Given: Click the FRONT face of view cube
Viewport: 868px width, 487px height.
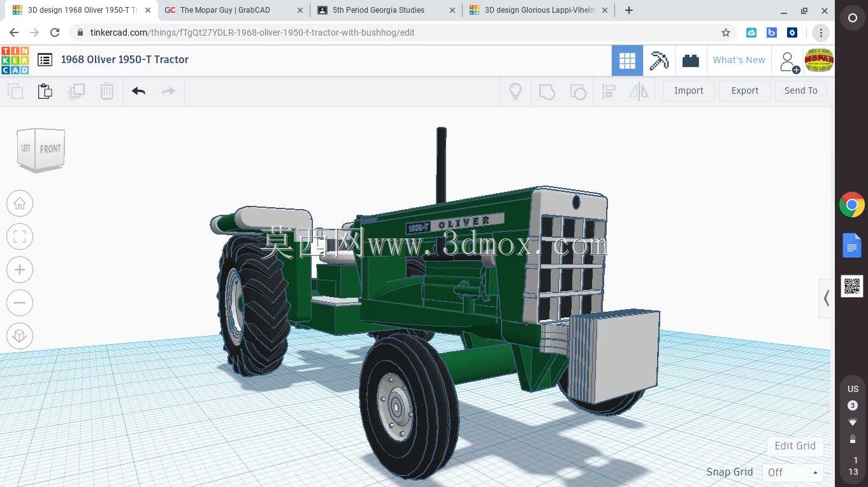Looking at the screenshot, I should [50, 149].
